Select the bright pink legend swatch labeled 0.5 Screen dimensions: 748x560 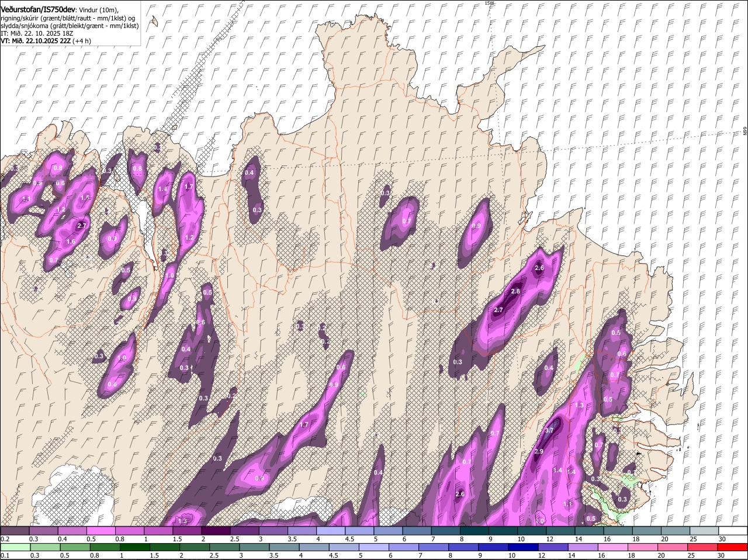(x=101, y=530)
